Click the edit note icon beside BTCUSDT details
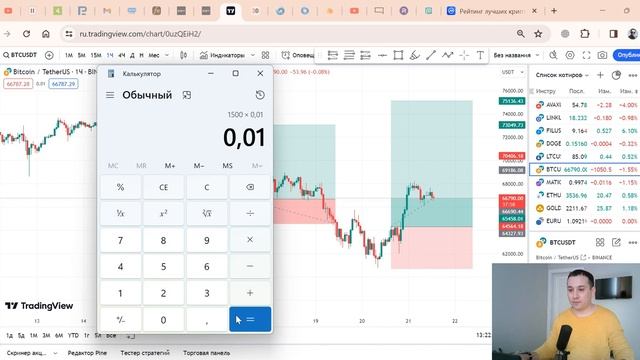This screenshot has width=640, height=360. [x=616, y=242]
